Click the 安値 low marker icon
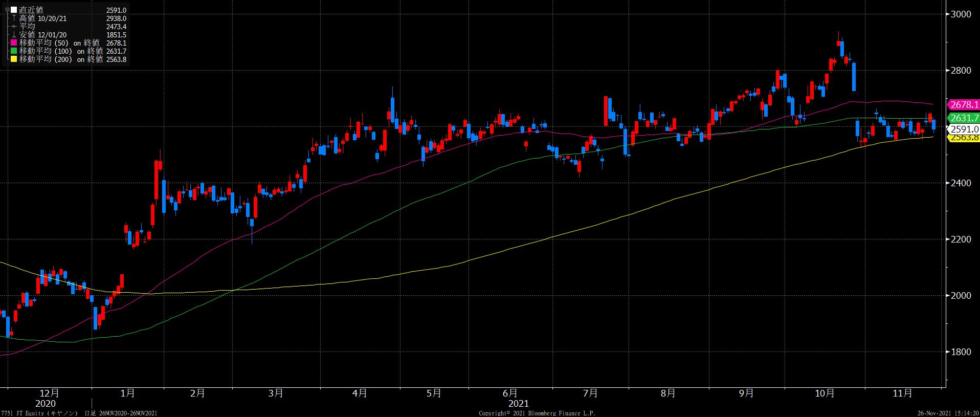 (14, 35)
